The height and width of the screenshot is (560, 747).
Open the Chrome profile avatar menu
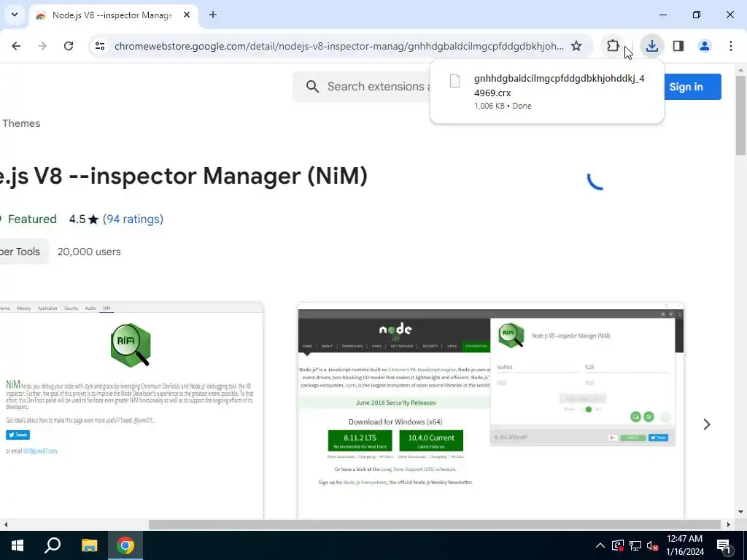click(705, 46)
